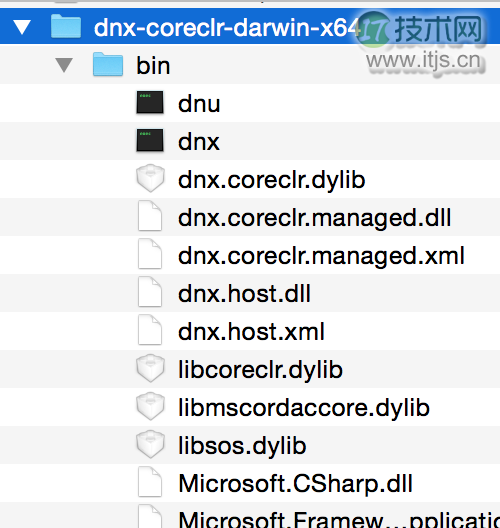The image size is (500, 528).
Task: Collapse the bin folder disclosure triangle
Action: pos(64,65)
